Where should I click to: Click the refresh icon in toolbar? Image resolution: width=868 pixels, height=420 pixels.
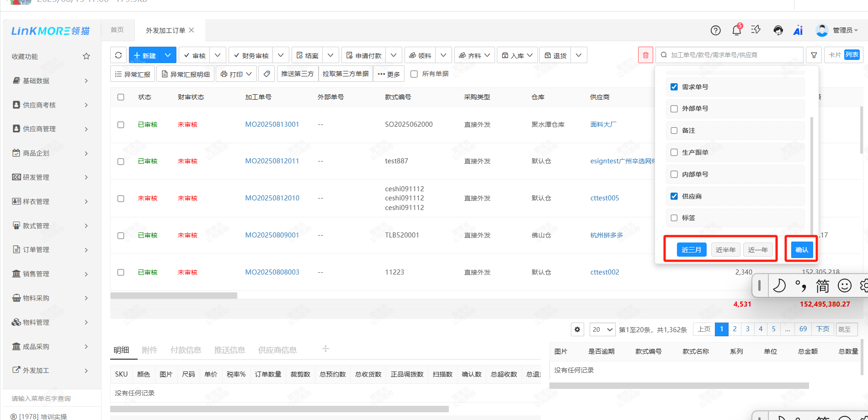pyautogui.click(x=118, y=55)
